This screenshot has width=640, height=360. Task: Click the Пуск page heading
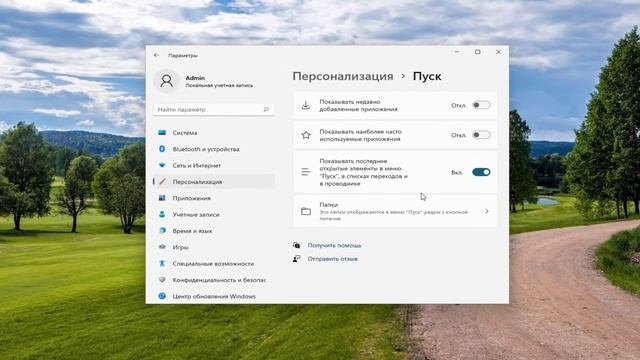point(427,76)
